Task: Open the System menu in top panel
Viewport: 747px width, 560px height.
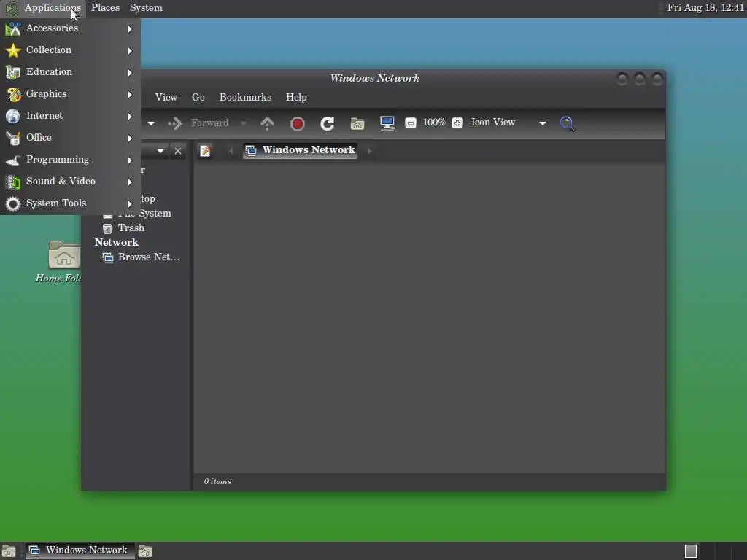Action: 146,7
